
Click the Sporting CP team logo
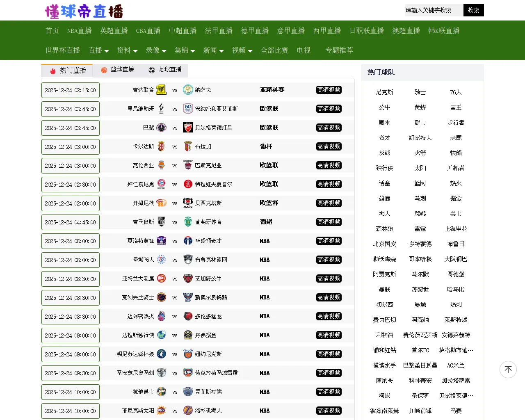point(188,222)
